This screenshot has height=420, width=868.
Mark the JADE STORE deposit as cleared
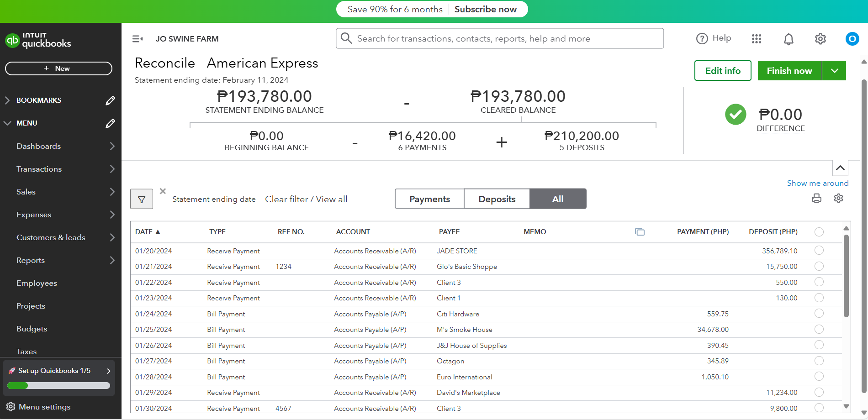point(819,251)
